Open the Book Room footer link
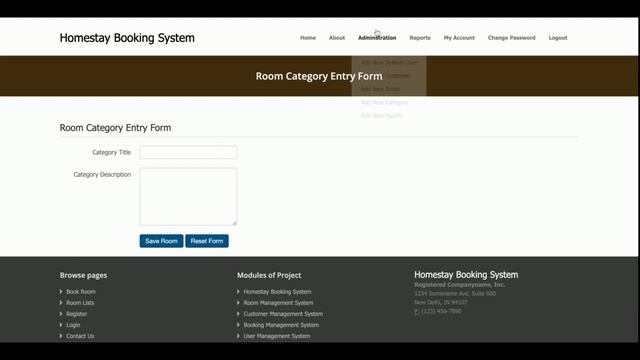The height and width of the screenshot is (360, 640). (81, 292)
